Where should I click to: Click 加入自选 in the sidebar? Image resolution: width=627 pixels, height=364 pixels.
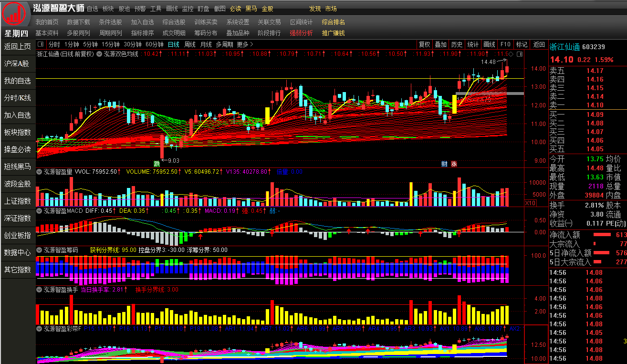click(18, 115)
